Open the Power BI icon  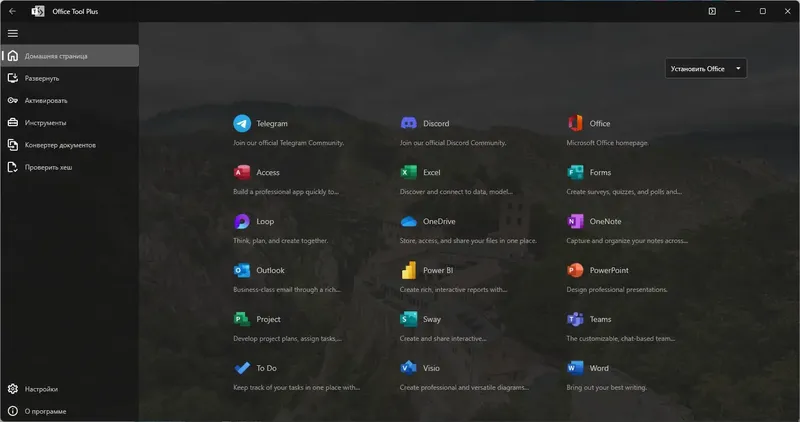pyautogui.click(x=409, y=270)
